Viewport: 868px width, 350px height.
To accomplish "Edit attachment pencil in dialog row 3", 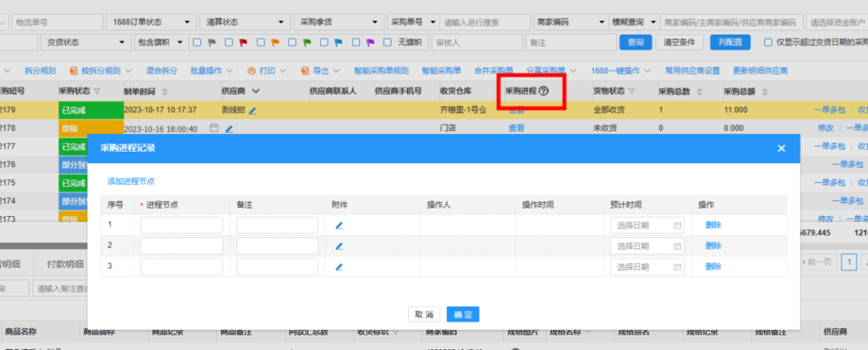I will coord(339,267).
